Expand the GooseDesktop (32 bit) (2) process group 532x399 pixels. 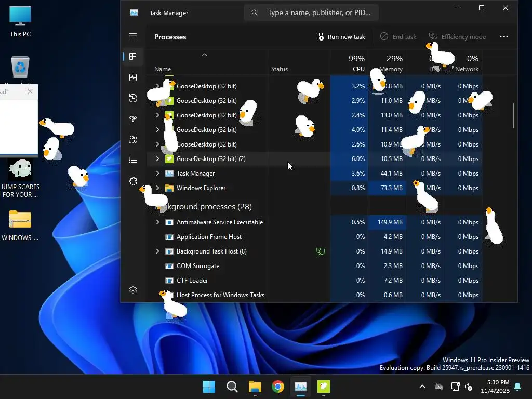[x=157, y=159]
